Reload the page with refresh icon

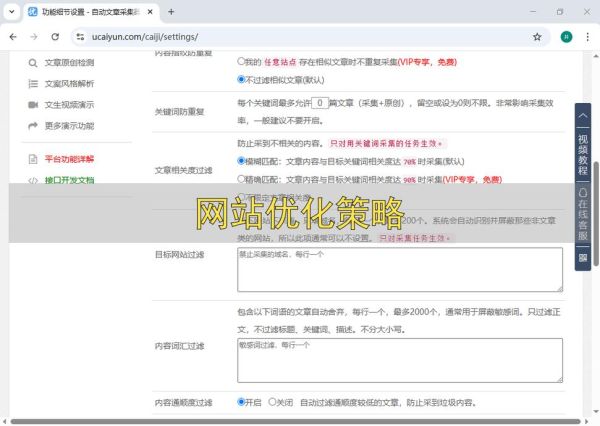pyautogui.click(x=55, y=37)
